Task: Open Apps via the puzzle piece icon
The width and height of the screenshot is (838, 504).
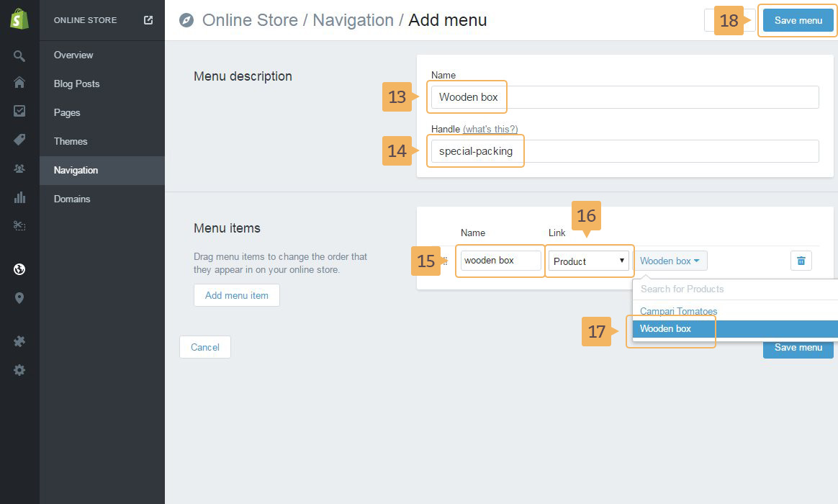Action: (x=19, y=341)
